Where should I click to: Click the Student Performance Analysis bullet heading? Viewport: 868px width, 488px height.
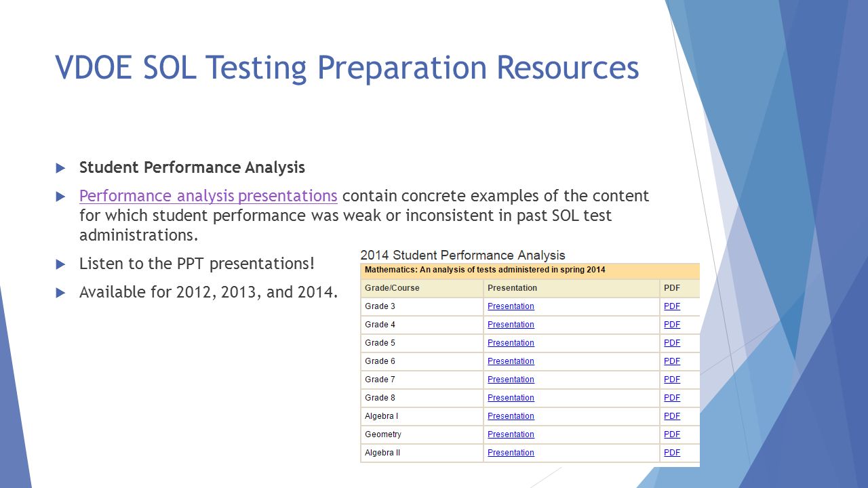coord(192,167)
